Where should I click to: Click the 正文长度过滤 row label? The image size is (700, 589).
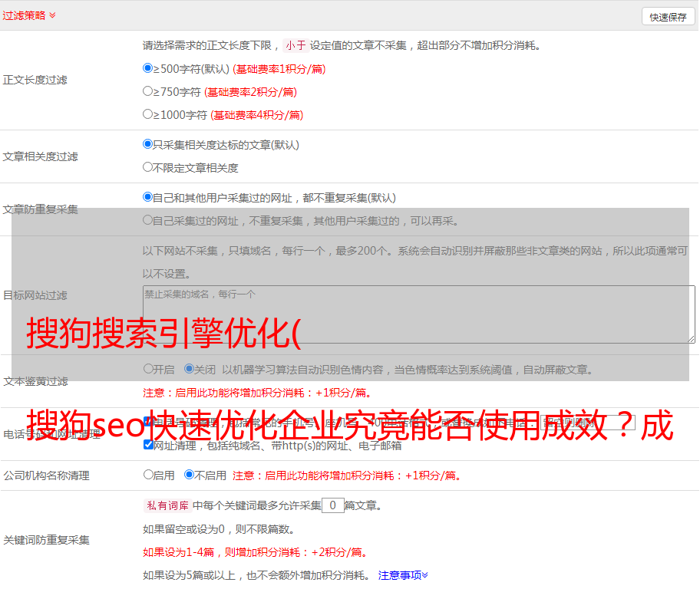pyautogui.click(x=35, y=80)
